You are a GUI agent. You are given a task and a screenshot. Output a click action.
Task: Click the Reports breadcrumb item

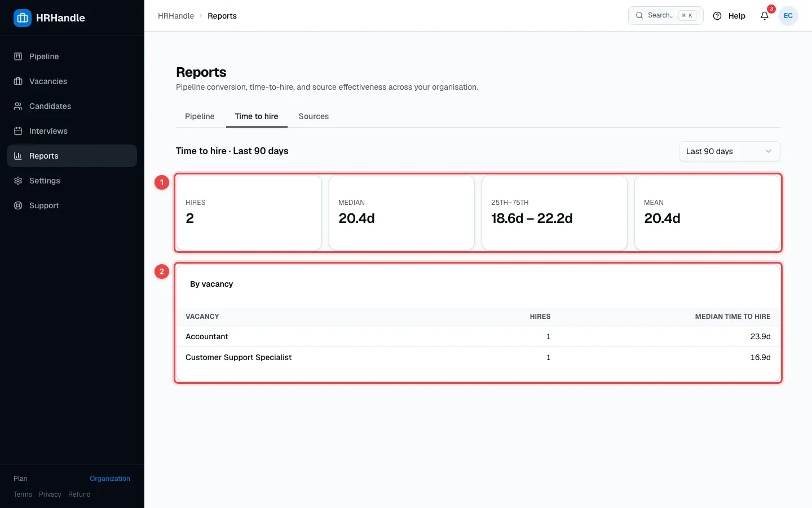click(222, 16)
